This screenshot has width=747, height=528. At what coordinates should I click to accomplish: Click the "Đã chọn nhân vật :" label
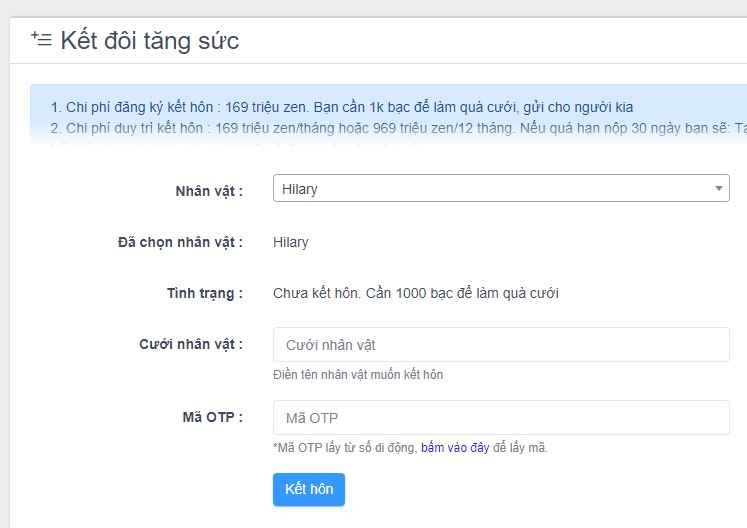(x=180, y=242)
